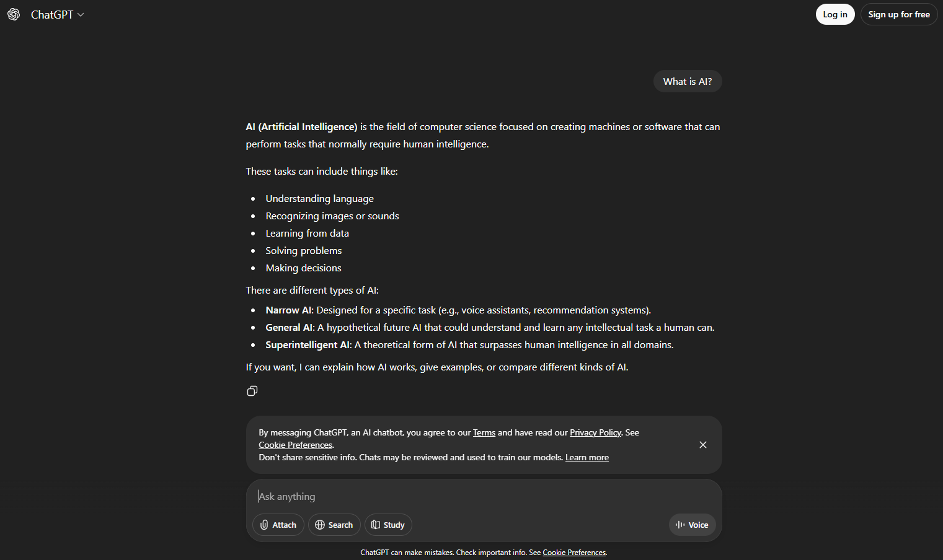Click the globe icon to enable Search

[x=321, y=525]
